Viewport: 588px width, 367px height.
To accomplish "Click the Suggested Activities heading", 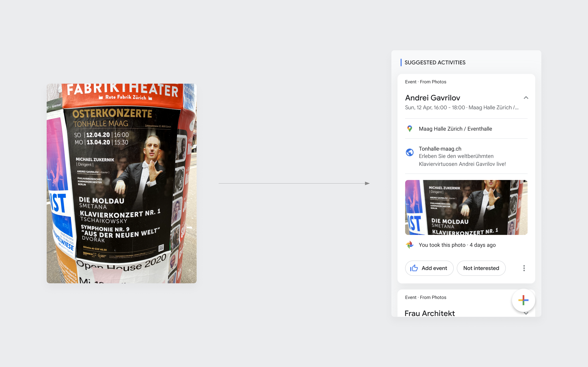I will tap(435, 62).
